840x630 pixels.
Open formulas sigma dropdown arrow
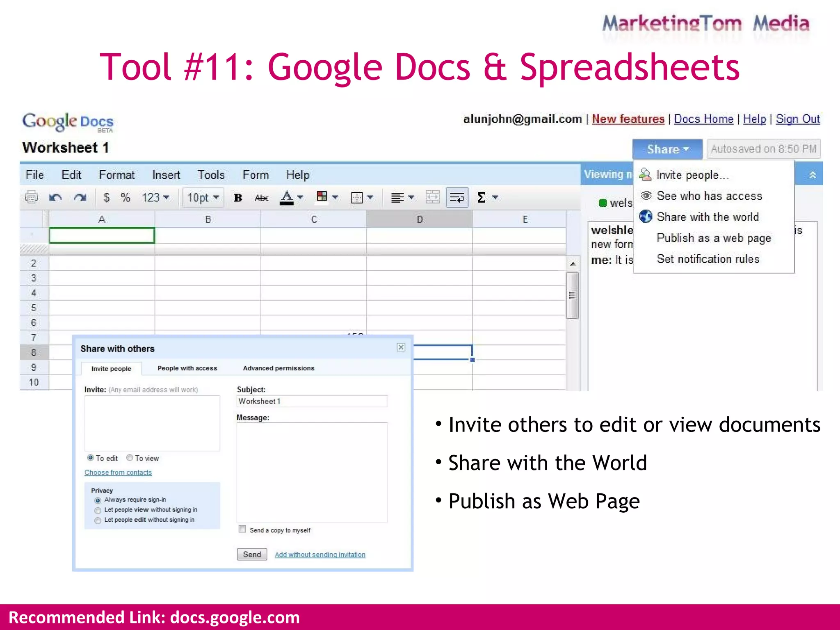pos(495,197)
